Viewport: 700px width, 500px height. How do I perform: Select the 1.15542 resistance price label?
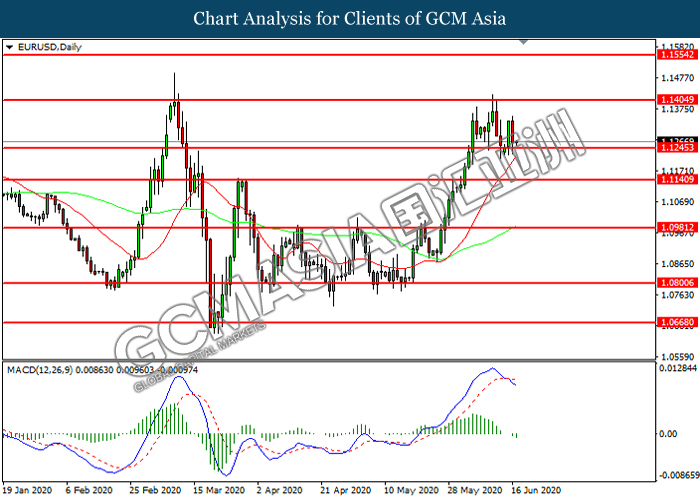[677, 55]
